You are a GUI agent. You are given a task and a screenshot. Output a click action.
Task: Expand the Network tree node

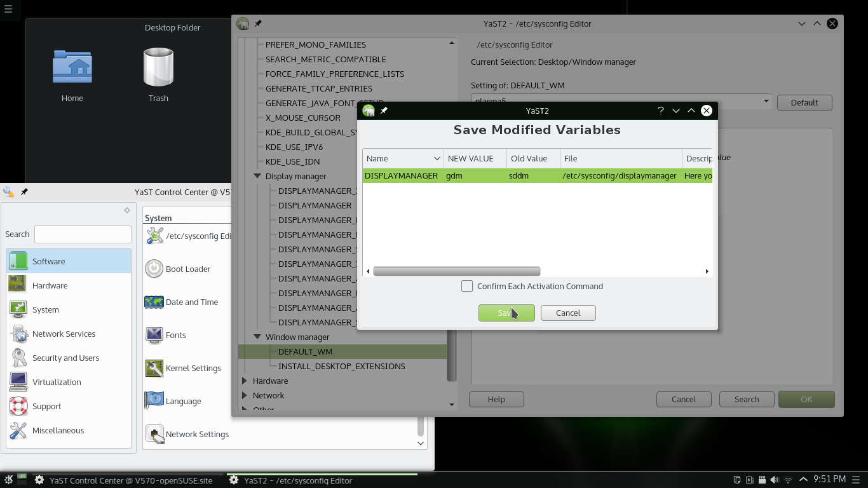click(x=245, y=395)
